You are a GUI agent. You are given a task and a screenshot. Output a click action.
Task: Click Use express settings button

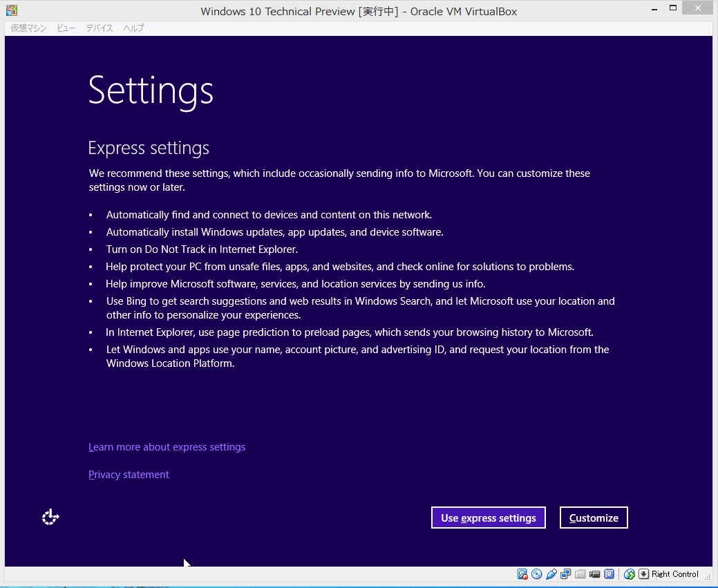(488, 518)
